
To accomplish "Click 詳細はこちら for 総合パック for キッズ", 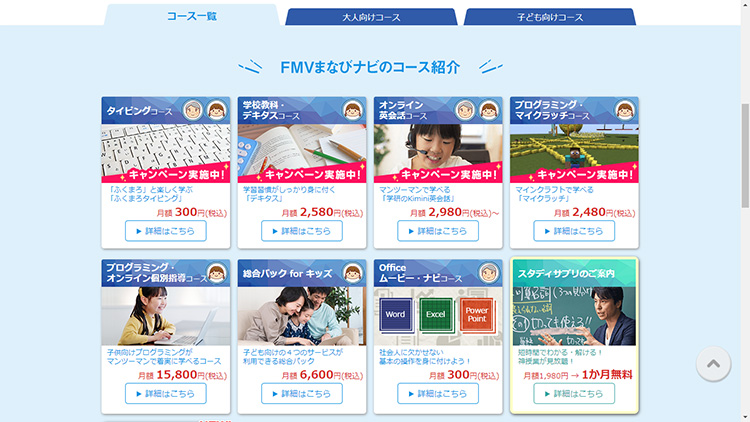I will tap(302, 394).
